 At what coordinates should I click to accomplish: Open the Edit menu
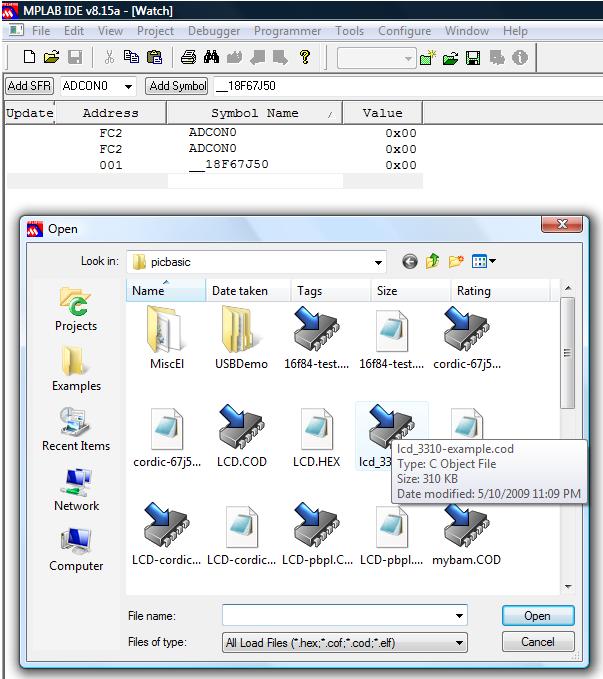coord(74,31)
